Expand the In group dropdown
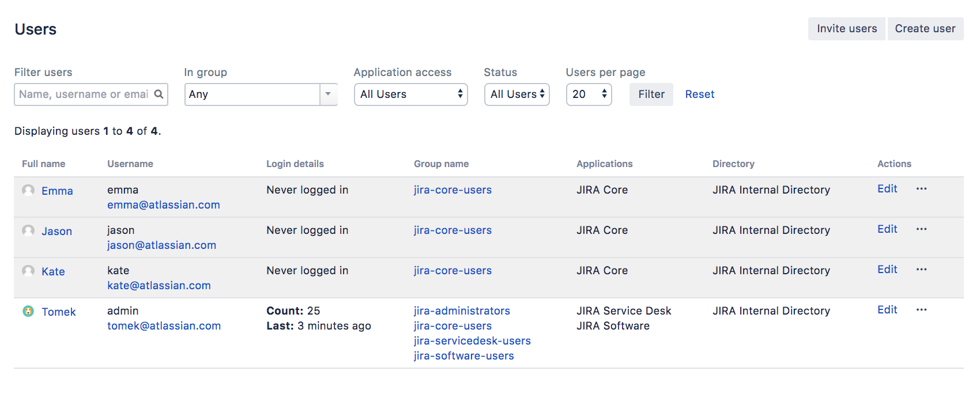980x401 pixels. (328, 94)
